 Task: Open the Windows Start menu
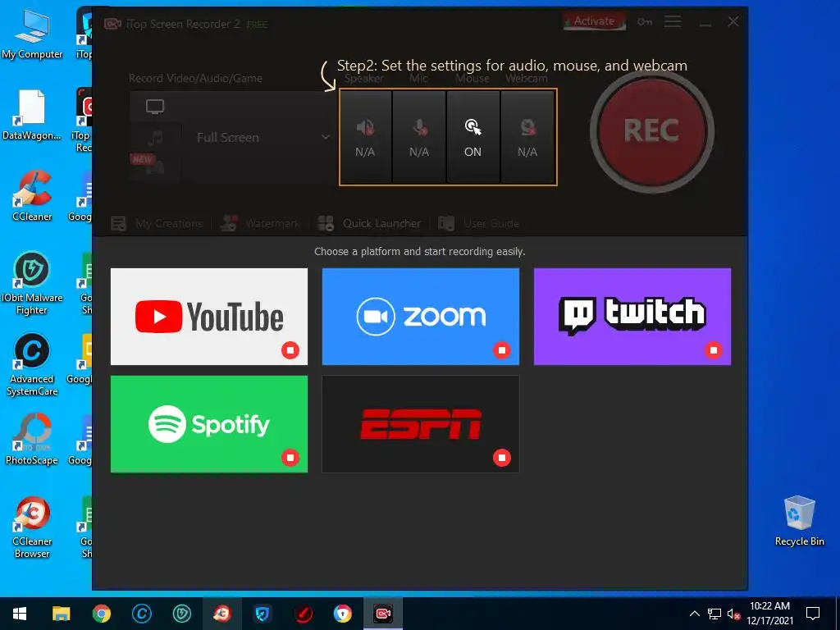20,614
